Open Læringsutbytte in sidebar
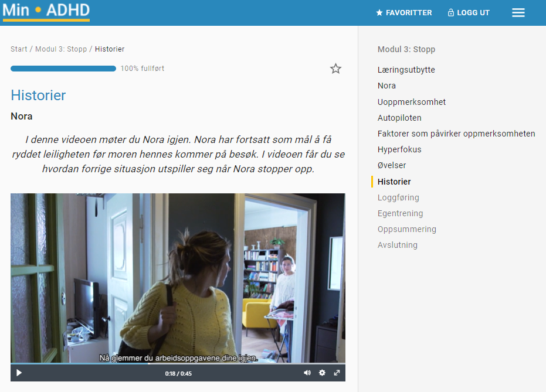This screenshot has width=546, height=392. point(406,70)
